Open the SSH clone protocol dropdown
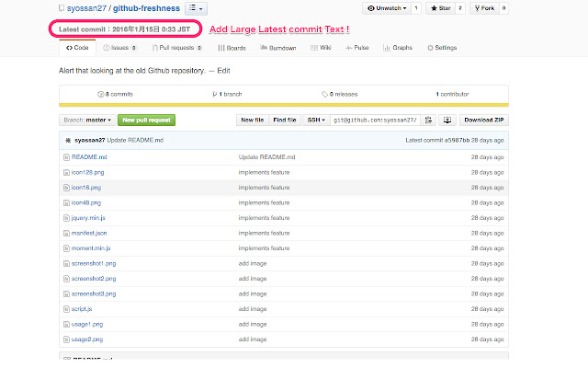Viewport: 588px width, 368px height. tap(316, 121)
